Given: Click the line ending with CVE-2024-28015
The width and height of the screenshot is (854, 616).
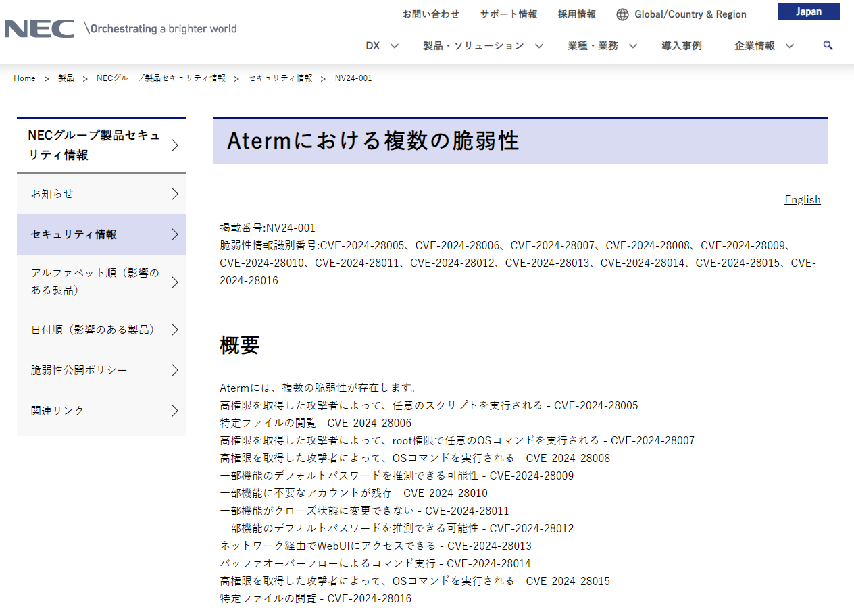Looking at the screenshot, I should tap(415, 581).
